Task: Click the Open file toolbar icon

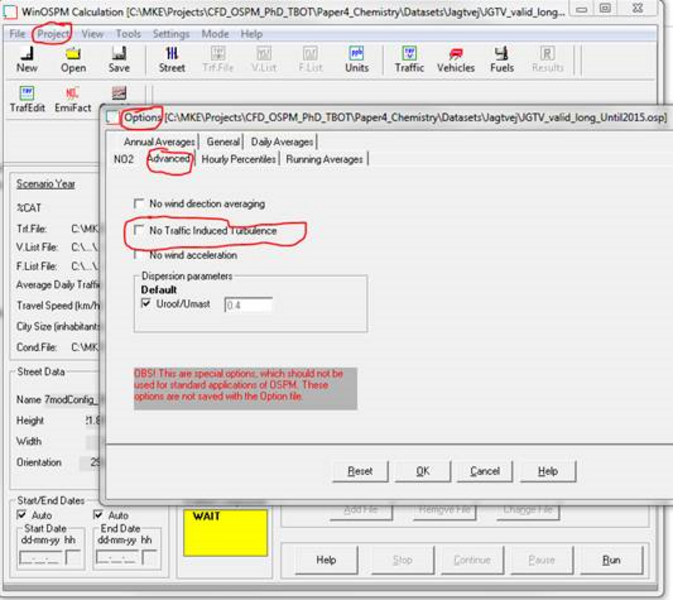Action: coord(73,58)
